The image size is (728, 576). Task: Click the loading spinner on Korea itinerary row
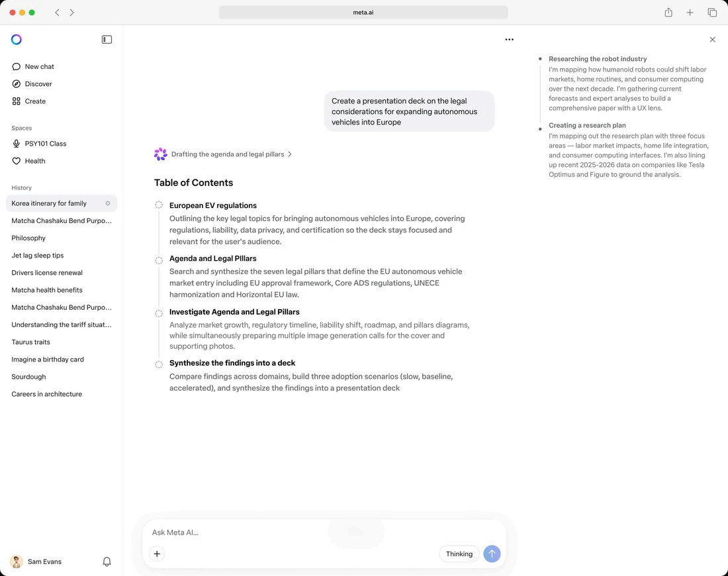tap(108, 203)
